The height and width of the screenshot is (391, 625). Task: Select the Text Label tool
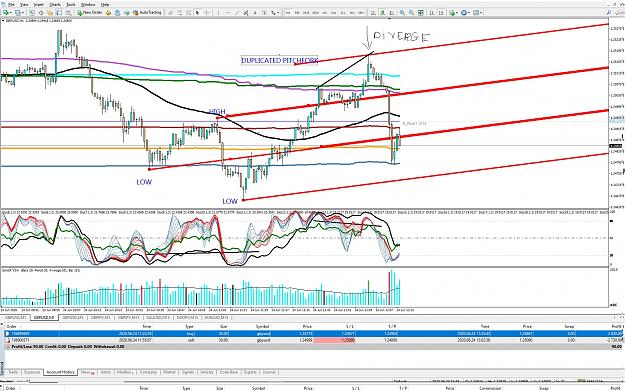click(264, 13)
